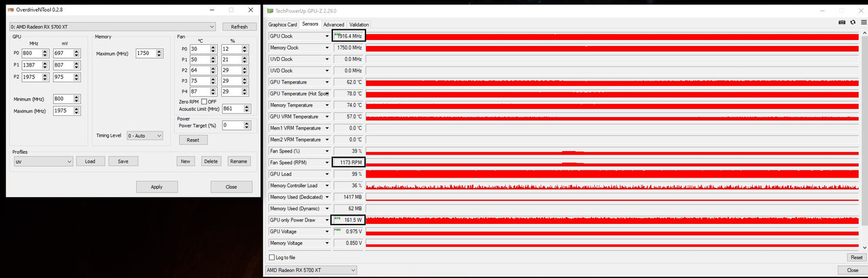Rename the selected profile

click(238, 161)
